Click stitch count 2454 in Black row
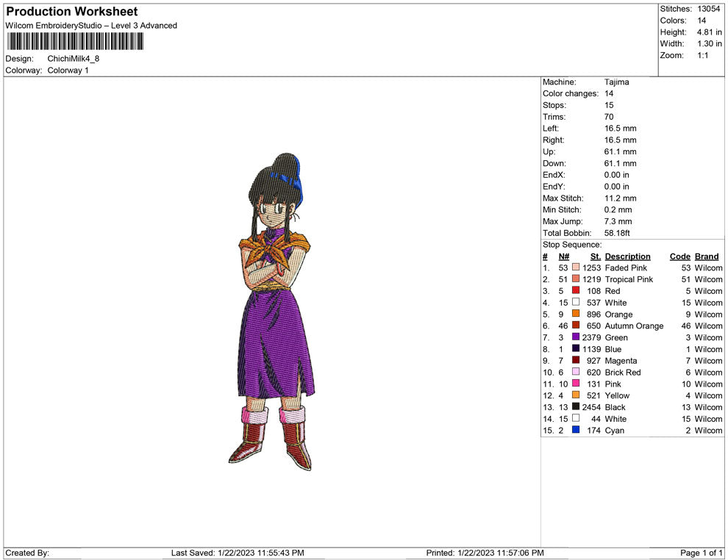The width and height of the screenshot is (728, 560). (591, 407)
